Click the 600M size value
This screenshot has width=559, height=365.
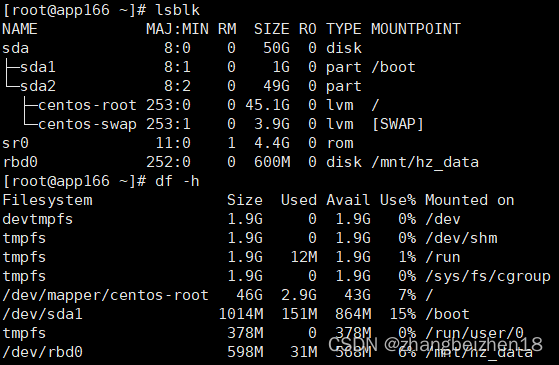[x=272, y=162]
